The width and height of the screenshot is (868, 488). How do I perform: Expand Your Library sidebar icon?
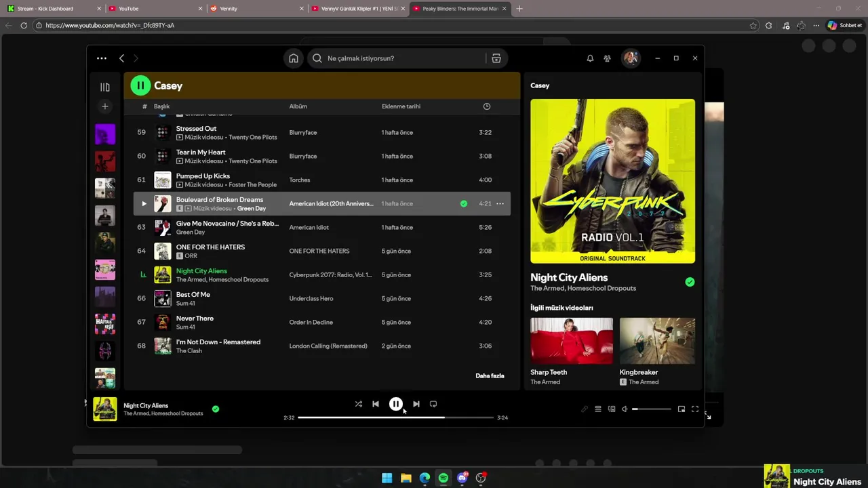[105, 87]
